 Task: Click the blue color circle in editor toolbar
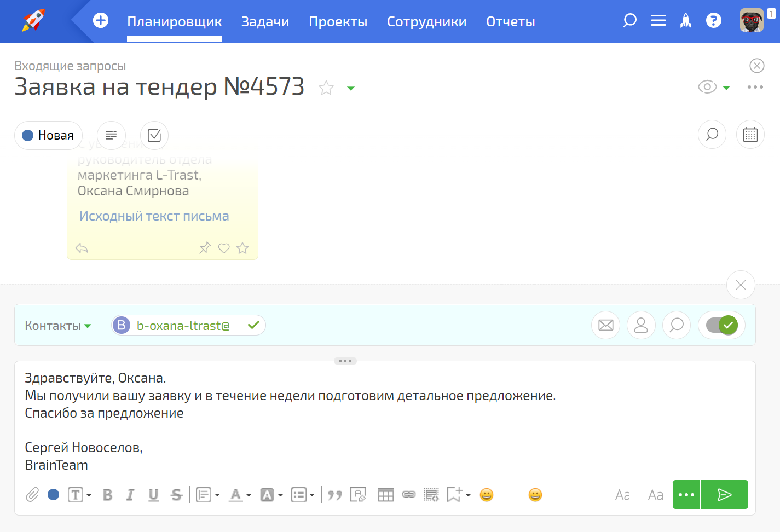54,495
